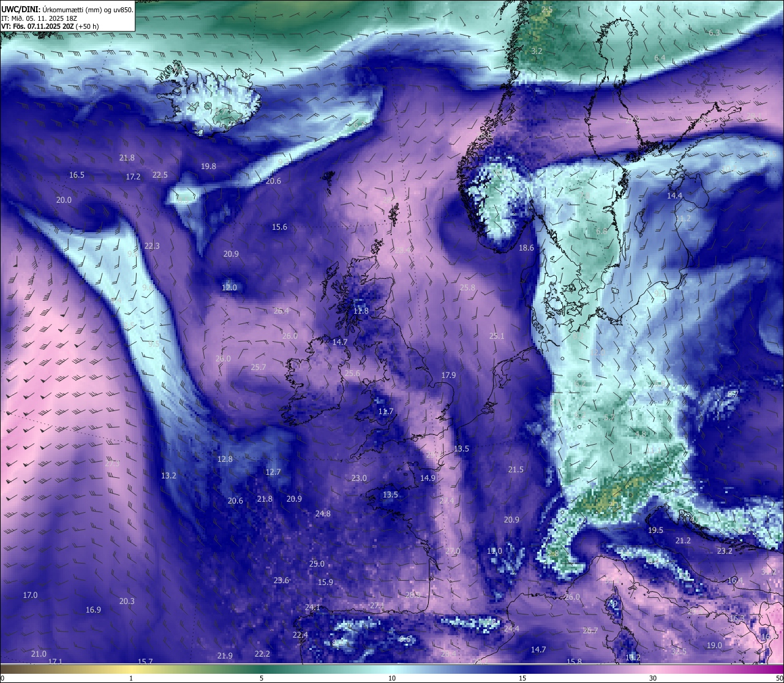Viewport: 784px width, 683px height.
Task: Click the UWC/DINI title line in header
Action: point(67,9)
